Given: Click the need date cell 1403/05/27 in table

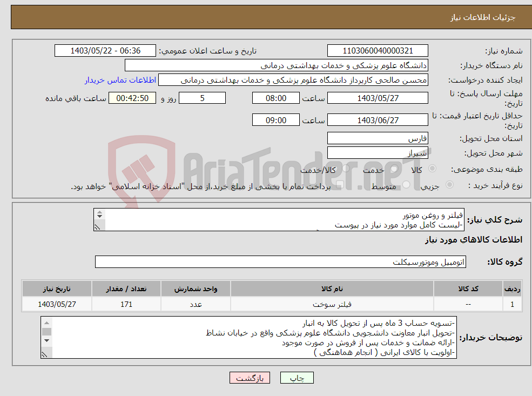Looking at the screenshot, I should (x=57, y=304).
